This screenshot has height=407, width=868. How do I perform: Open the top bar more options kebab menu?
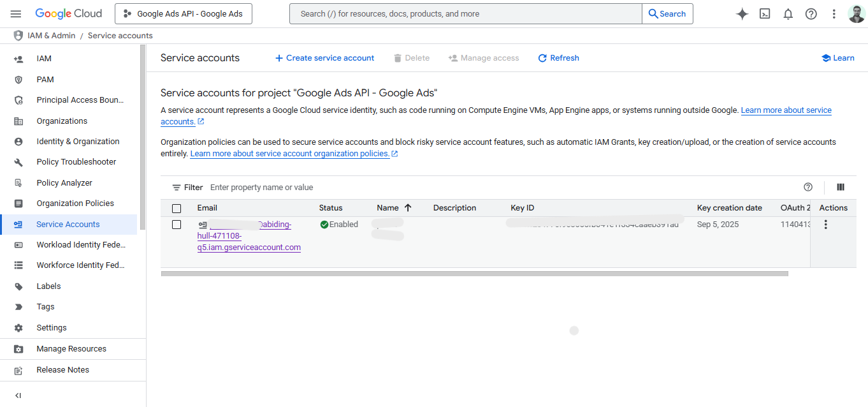(x=834, y=14)
